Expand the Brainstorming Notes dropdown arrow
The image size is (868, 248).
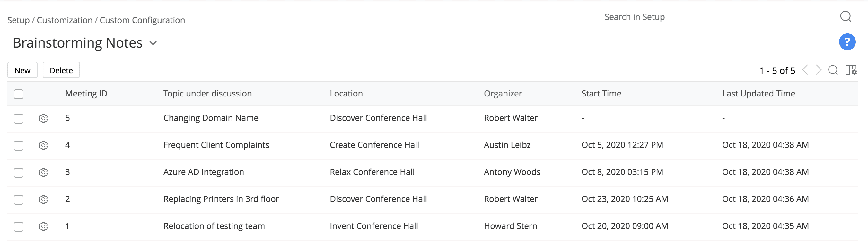click(x=153, y=43)
